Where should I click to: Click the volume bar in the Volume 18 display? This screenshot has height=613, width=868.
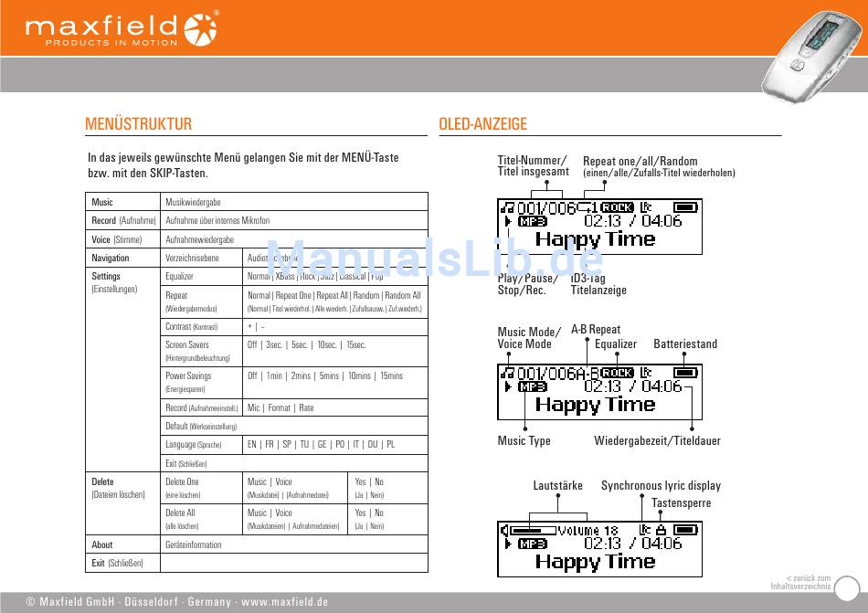coord(533,531)
